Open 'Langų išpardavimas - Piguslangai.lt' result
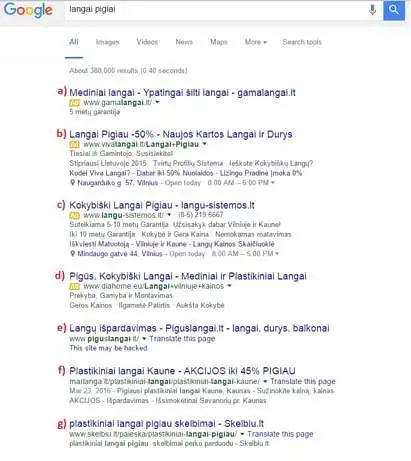The width and height of the screenshot is (411, 461). (199, 328)
